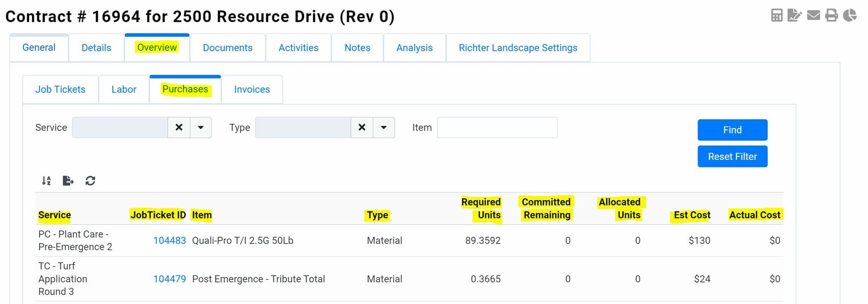This screenshot has height=304, width=868.
Task: Refresh the purchases grid
Action: pos(90,180)
